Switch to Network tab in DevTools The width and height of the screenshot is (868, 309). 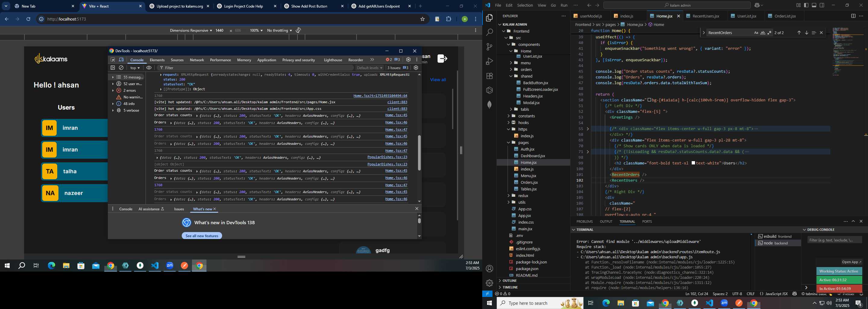click(x=197, y=60)
